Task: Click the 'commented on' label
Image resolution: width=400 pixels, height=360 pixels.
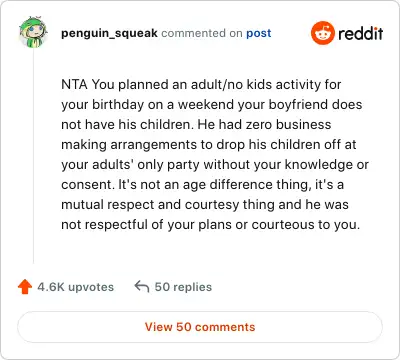Action: (202, 33)
